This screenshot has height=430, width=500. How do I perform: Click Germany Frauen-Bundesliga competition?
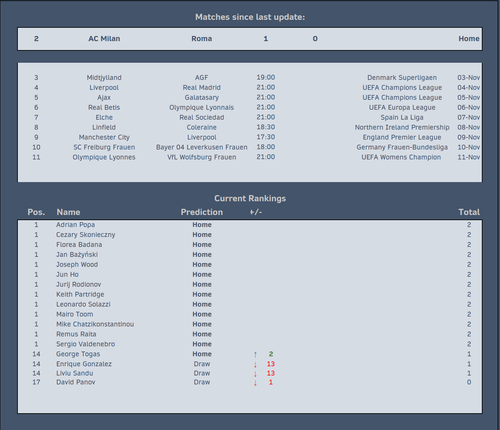pyautogui.click(x=402, y=147)
